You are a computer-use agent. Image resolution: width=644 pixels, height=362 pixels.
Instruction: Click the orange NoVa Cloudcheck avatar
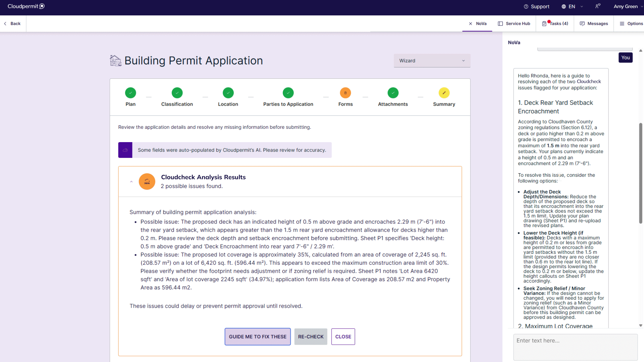point(147,181)
